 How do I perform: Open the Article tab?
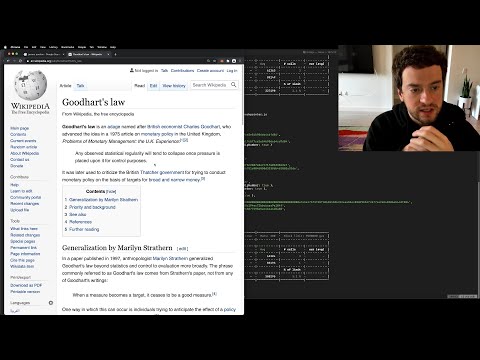[65, 86]
